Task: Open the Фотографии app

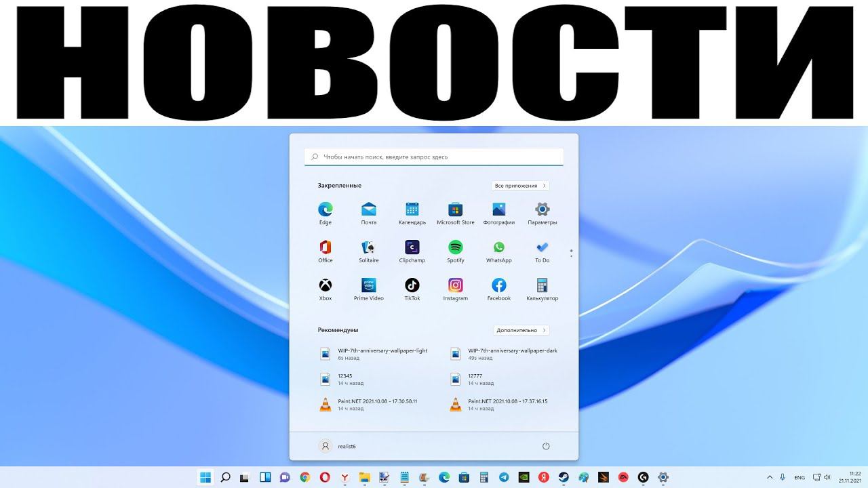Action: point(499,213)
